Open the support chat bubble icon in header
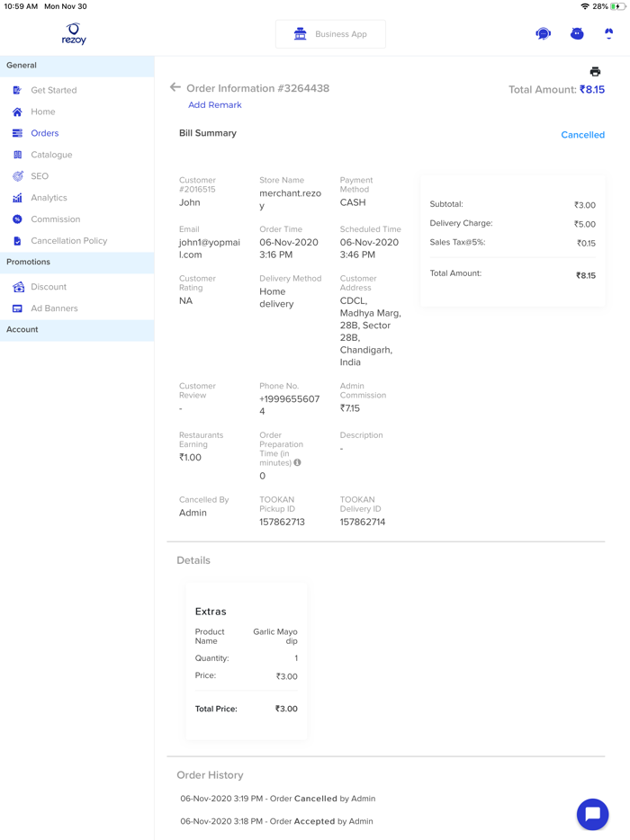The height and width of the screenshot is (840, 630). (x=543, y=34)
